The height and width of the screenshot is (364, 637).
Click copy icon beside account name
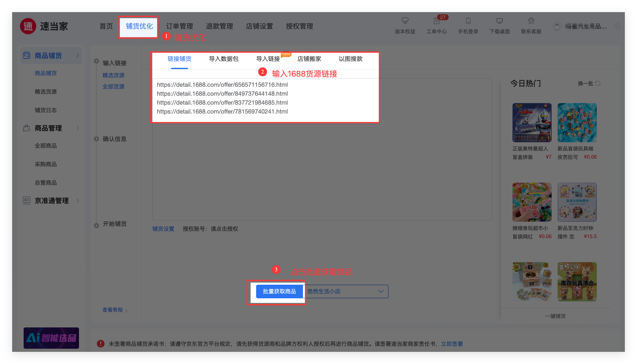point(617,26)
